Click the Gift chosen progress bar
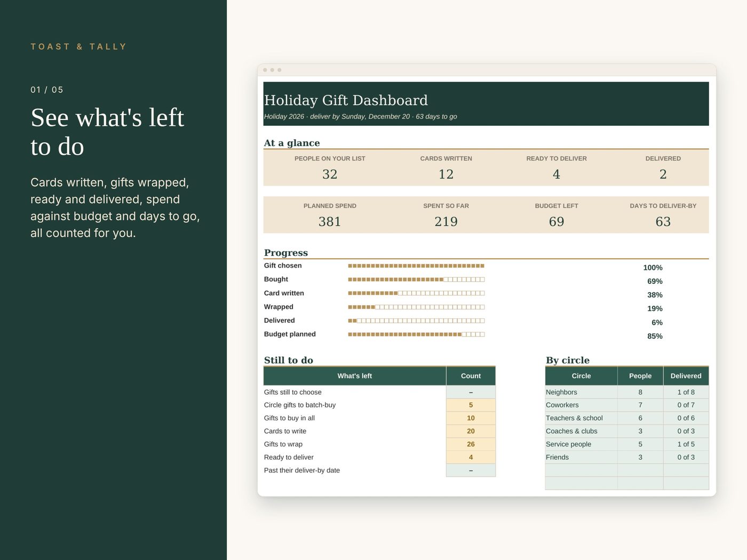 tap(416, 266)
